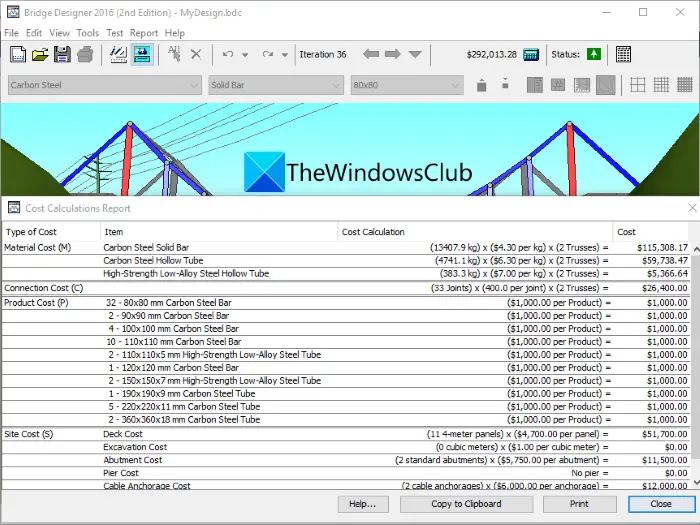Open the 80x80 member size dropdown
Viewport: 700px width, 525px height.
[x=407, y=85]
